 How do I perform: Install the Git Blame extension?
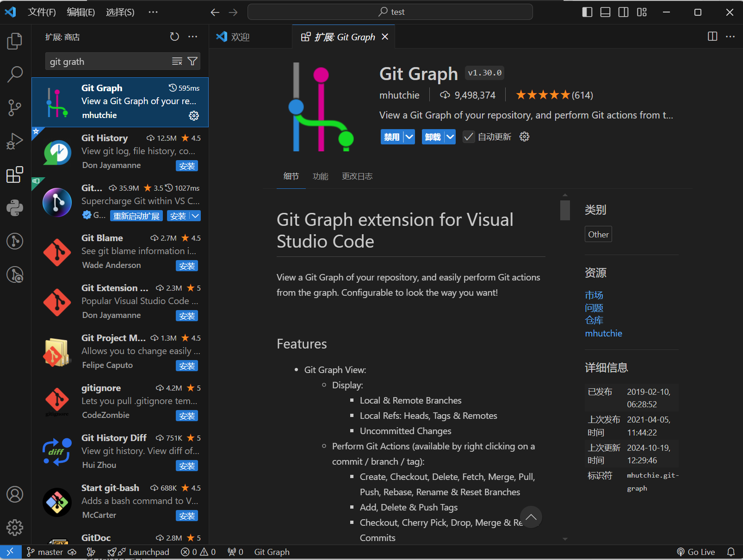[x=187, y=266]
